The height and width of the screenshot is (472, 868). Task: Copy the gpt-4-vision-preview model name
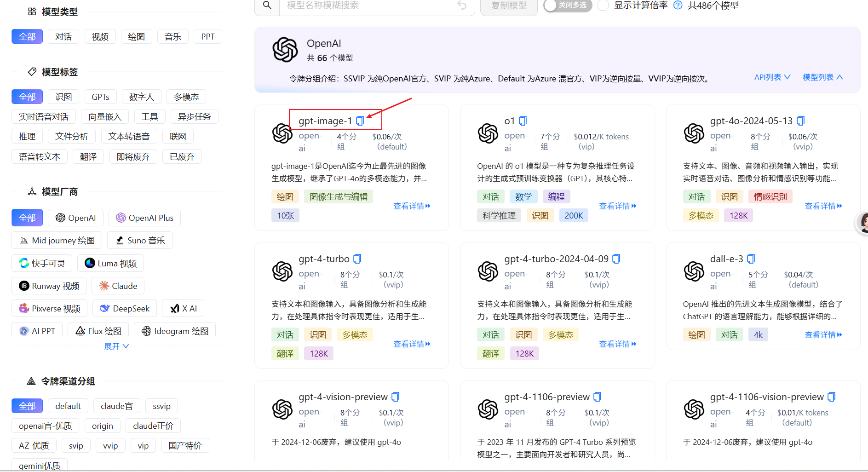pos(395,397)
